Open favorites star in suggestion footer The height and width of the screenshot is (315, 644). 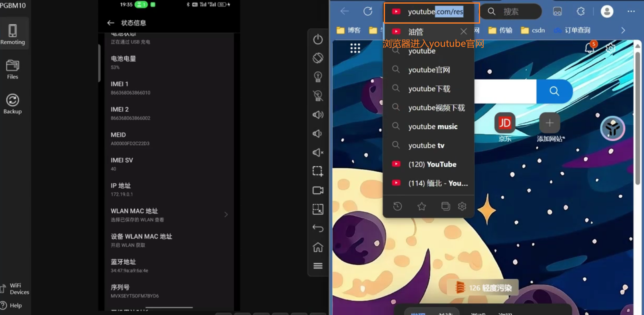tap(422, 206)
